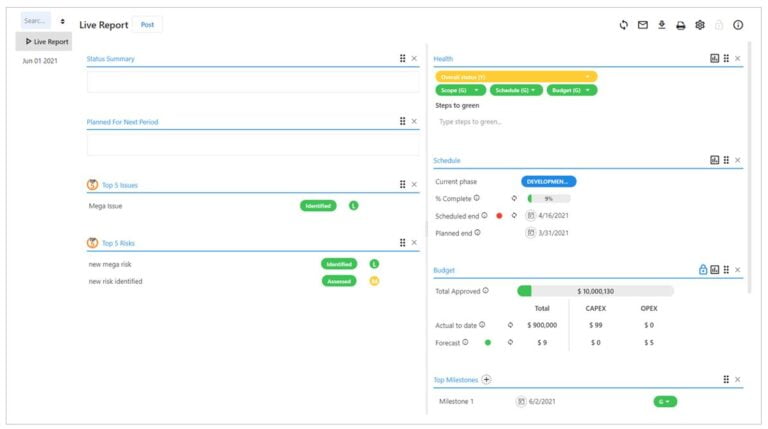Select Live Report in the left sidebar
The width and height of the screenshot is (768, 429).
(44, 42)
